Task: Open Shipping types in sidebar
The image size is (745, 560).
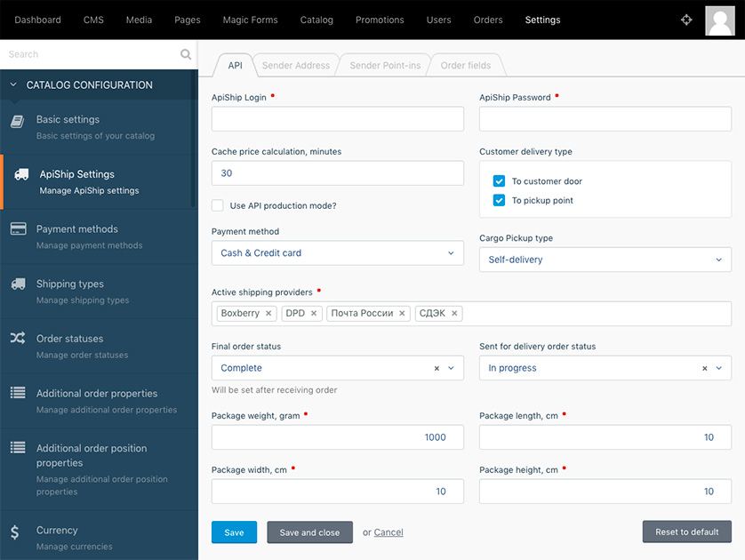Action: point(99,292)
